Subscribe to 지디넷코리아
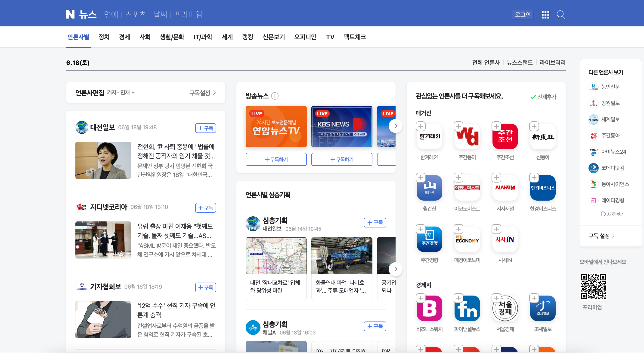This screenshot has height=353, width=644. coord(205,208)
